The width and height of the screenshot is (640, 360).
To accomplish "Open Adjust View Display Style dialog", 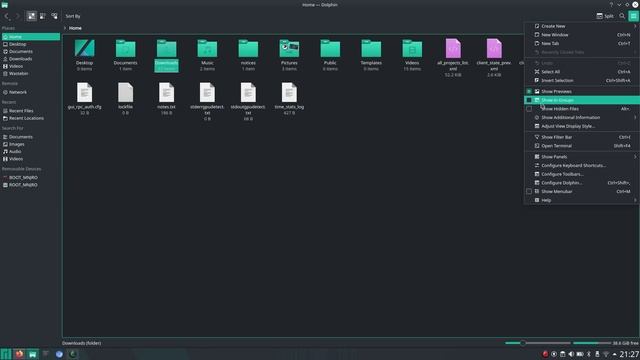I will [x=582, y=126].
